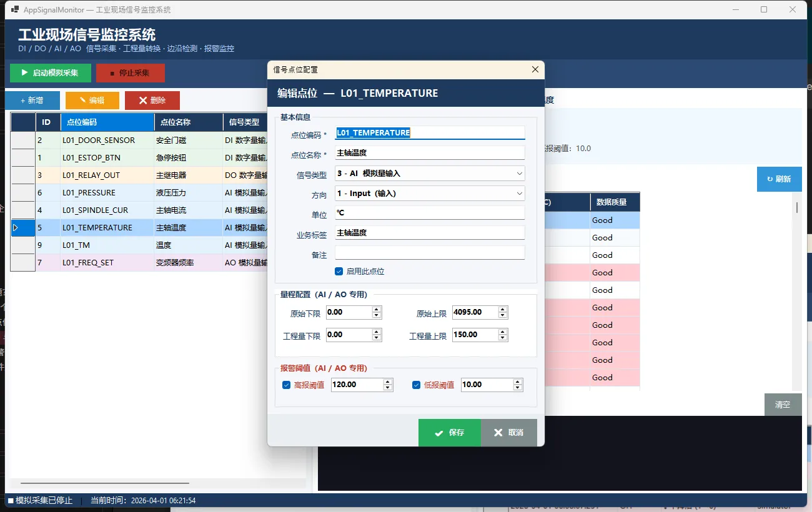The image size is (812, 512).
Task: Click the orange edit point button
Action: (92, 101)
